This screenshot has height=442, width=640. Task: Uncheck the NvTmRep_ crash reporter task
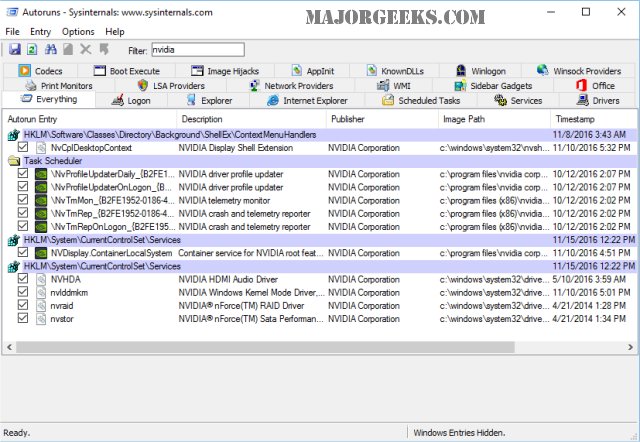pyautogui.click(x=23, y=213)
